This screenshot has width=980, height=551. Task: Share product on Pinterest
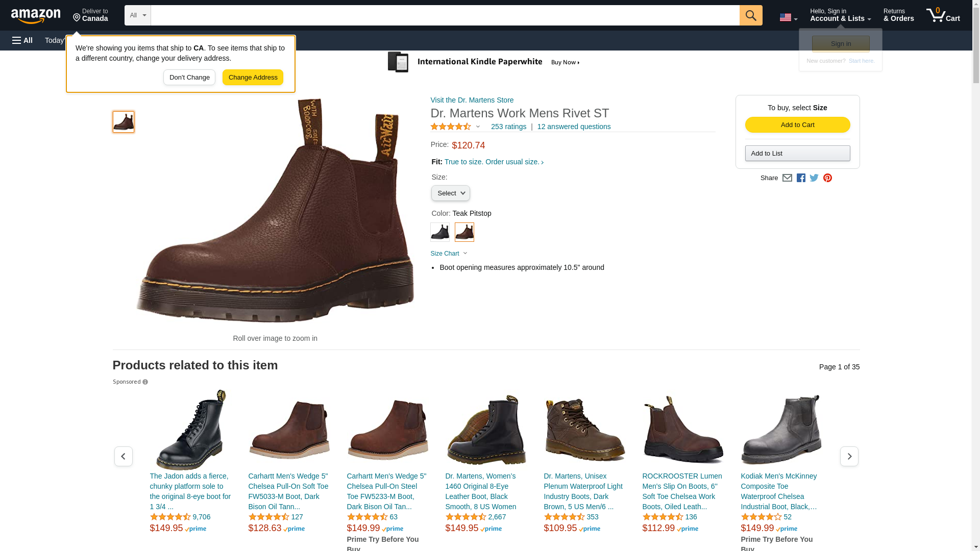[827, 178]
